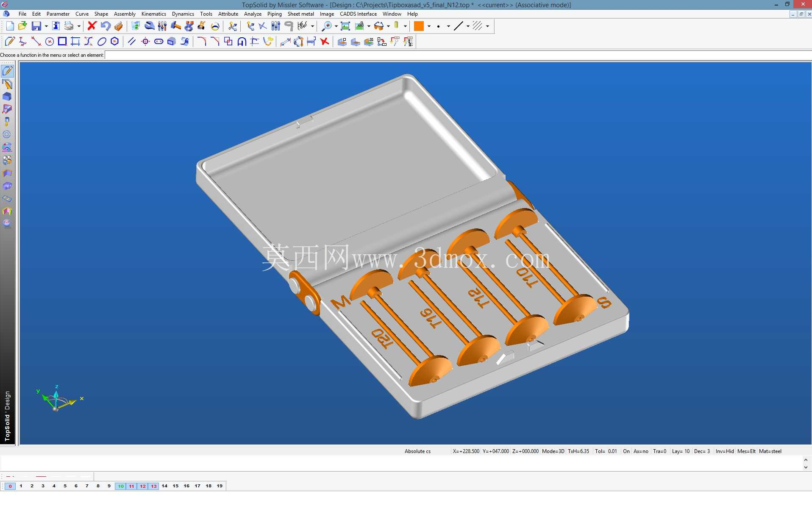This screenshot has height=517, width=812.
Task: Expand the Print icon dropdown arrow
Action: click(x=79, y=26)
